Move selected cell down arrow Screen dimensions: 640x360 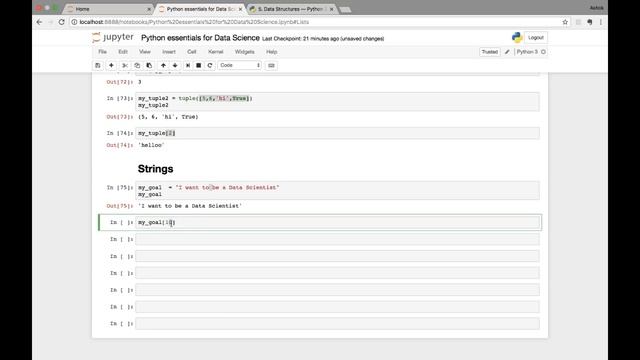(x=175, y=65)
